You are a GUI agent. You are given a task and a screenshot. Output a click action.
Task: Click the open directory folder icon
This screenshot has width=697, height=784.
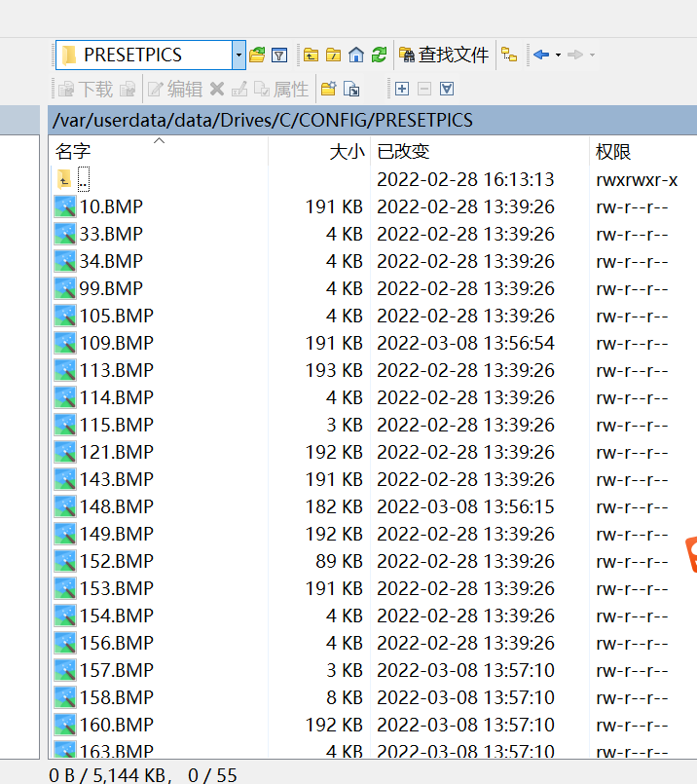click(257, 56)
